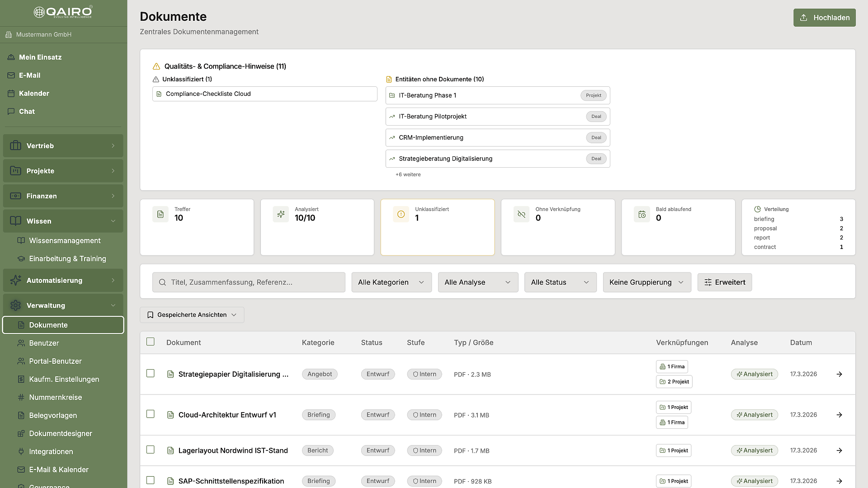Click the Unklassifiziert warning circle icon
868x488 pixels.
(401, 214)
